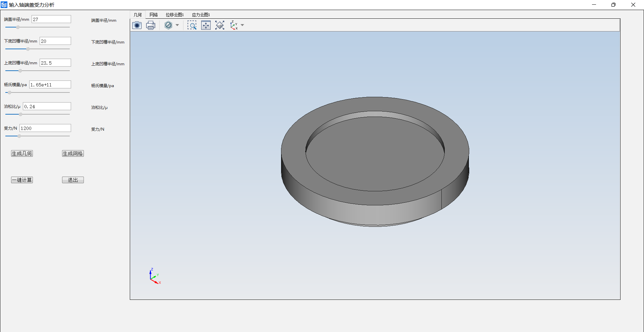644x332 pixels.
Task: Click the app icon in the title bar
Action: click(x=4, y=5)
